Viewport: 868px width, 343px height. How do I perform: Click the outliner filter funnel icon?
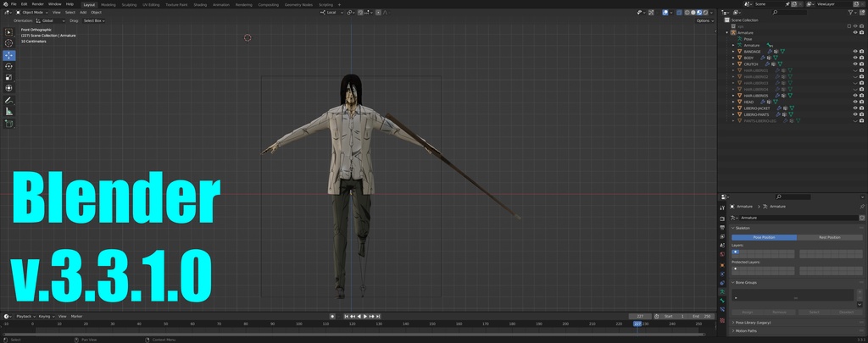tap(851, 12)
